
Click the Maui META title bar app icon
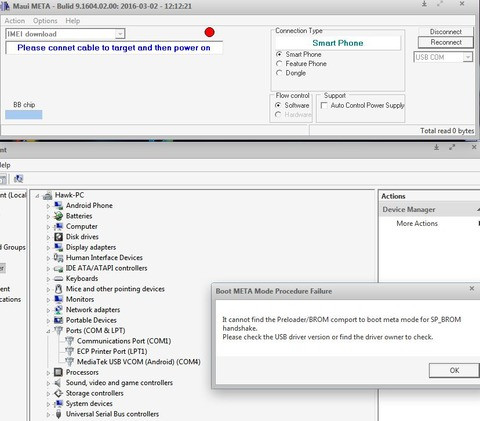pyautogui.click(x=5, y=6)
